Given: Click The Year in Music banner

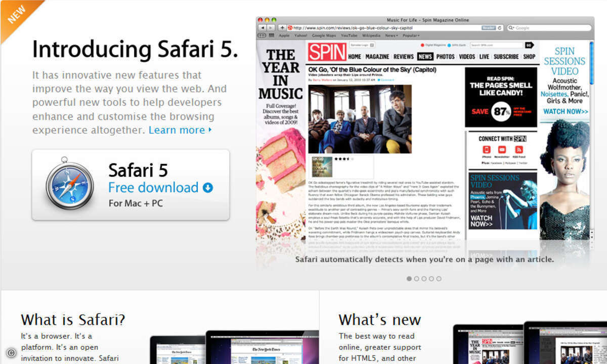Looking at the screenshot, I should click(281, 139).
